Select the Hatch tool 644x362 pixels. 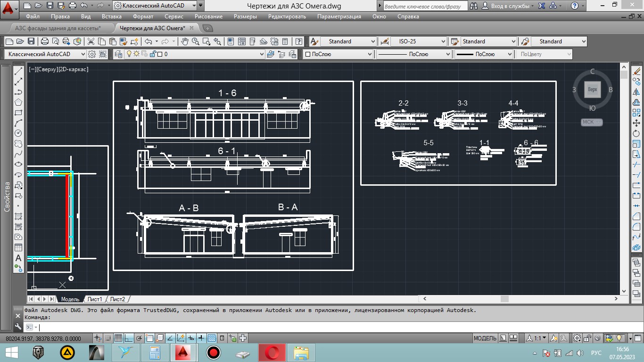(18, 216)
